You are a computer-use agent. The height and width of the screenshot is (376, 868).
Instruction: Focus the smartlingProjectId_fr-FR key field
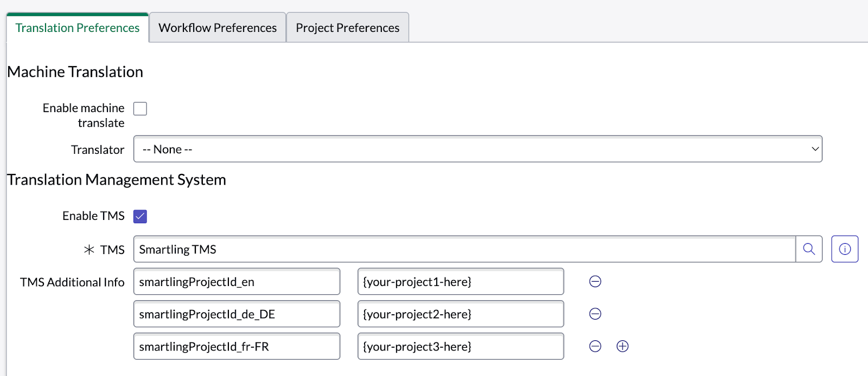click(237, 347)
